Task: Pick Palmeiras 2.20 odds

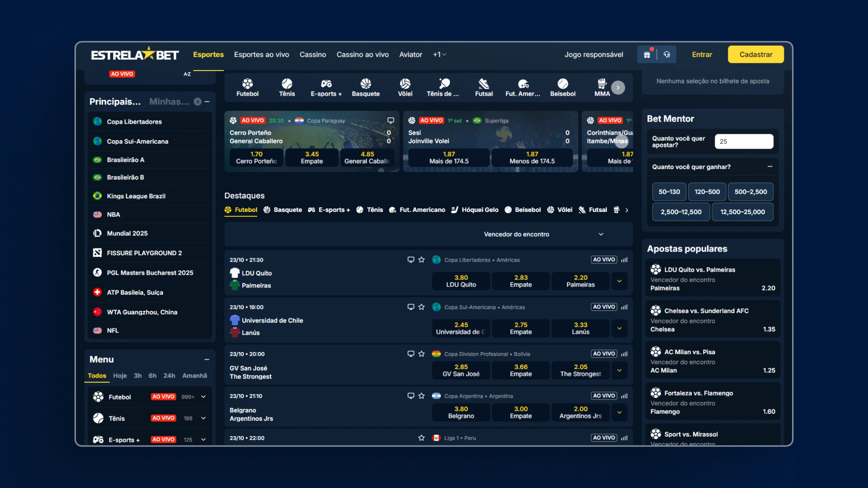Action: pos(580,281)
